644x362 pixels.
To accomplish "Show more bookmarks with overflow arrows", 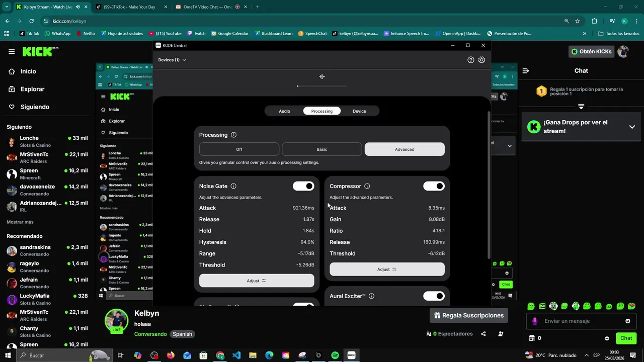I will [584, 34].
